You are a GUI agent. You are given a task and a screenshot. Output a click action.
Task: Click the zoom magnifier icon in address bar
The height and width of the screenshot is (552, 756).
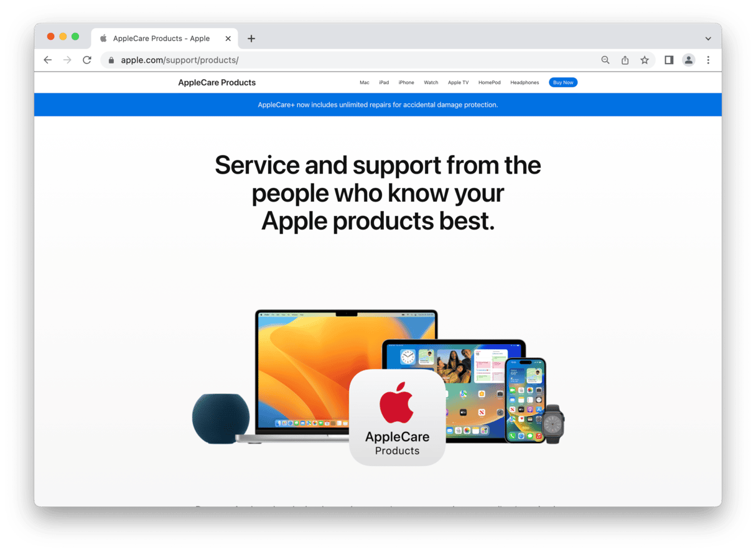pyautogui.click(x=605, y=60)
